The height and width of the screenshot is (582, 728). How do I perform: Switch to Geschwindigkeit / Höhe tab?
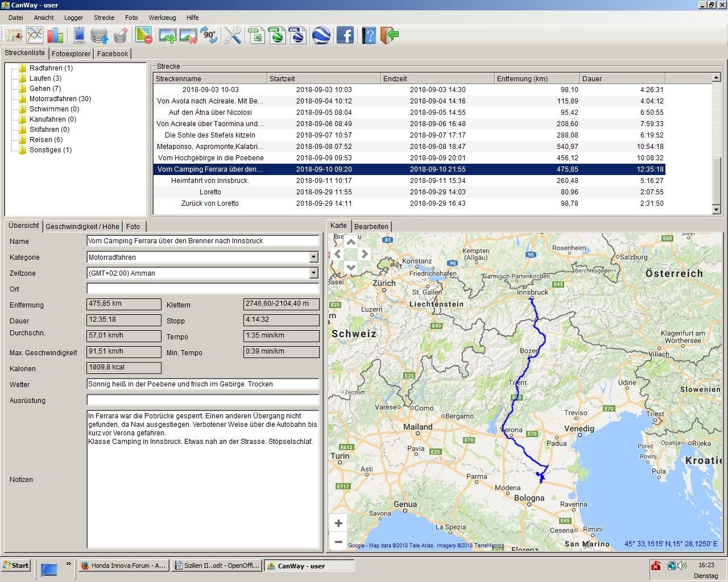pyautogui.click(x=82, y=227)
